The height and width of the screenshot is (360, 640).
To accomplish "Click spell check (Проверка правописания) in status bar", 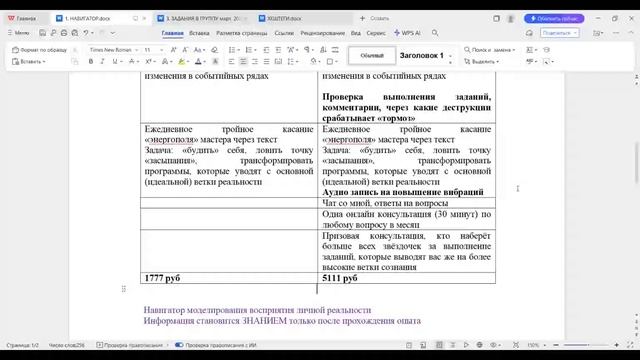I will pyautogui.click(x=129, y=345).
